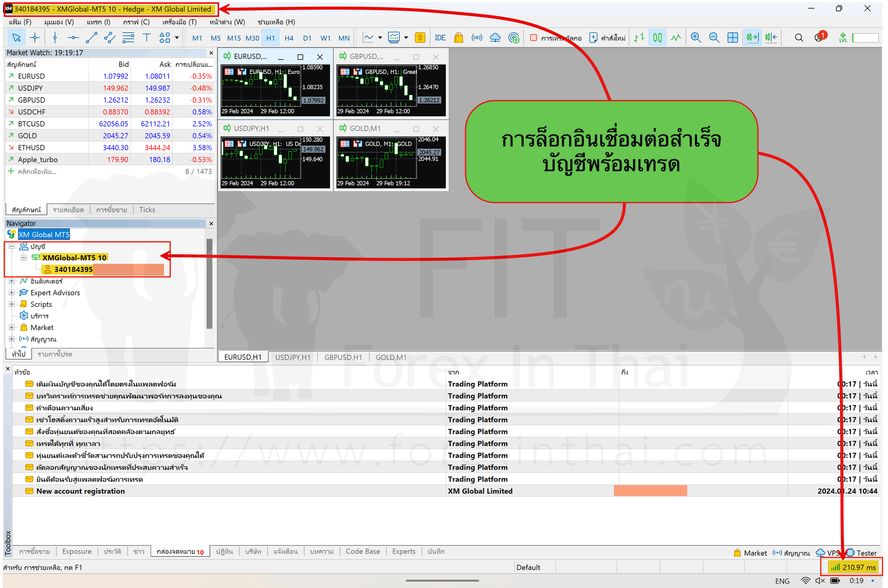Switch chart timeframe to MN
The width and height of the screenshot is (888, 588).
[x=344, y=38]
